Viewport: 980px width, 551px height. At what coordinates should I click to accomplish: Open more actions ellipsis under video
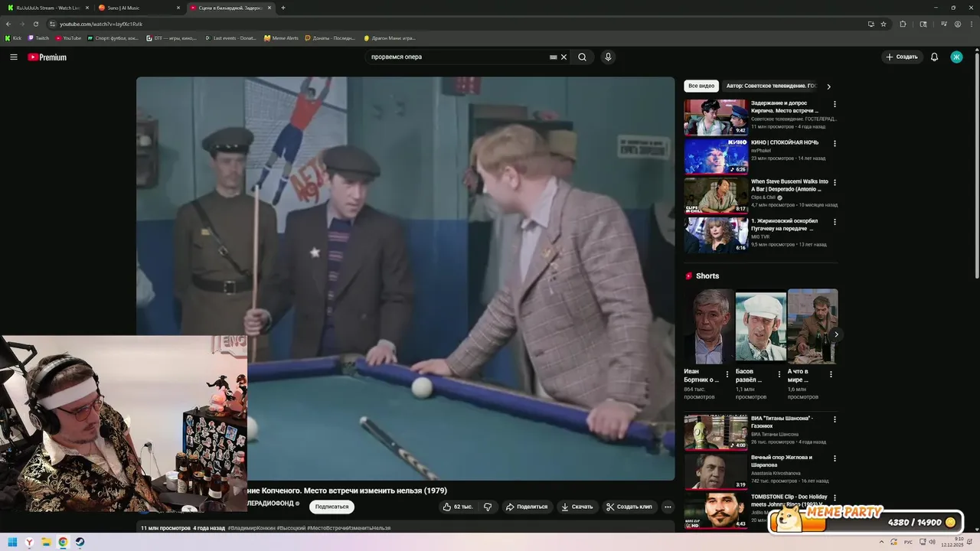click(x=668, y=507)
